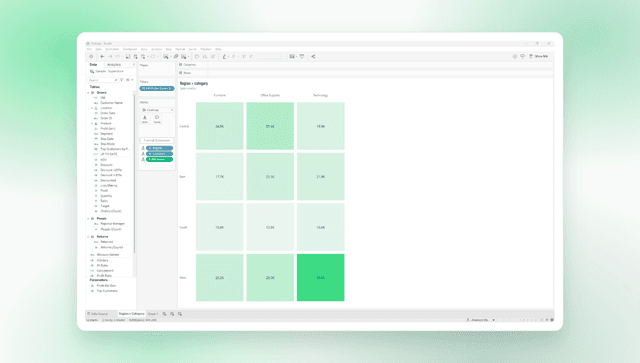This screenshot has width=640, height=363.
Task: Open the Marks type Heatmap dropdown
Action: coord(157,110)
